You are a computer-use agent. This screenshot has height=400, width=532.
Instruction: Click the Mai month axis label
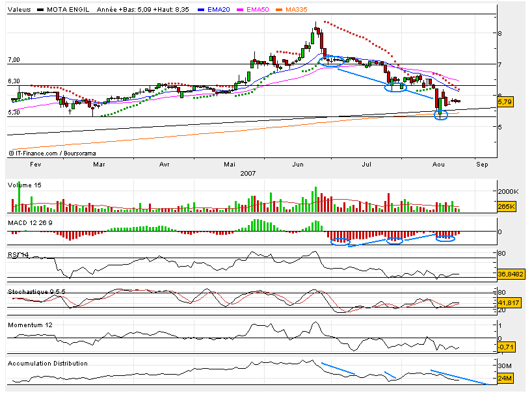click(x=230, y=165)
